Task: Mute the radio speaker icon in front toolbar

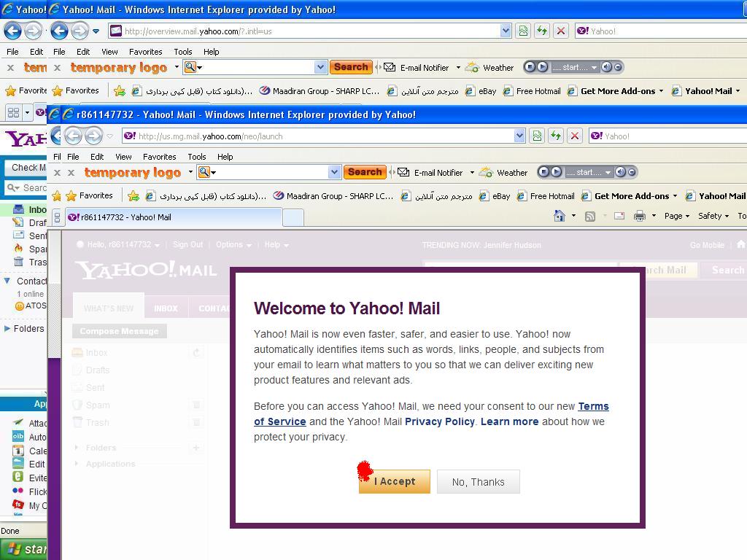Action: coord(620,172)
